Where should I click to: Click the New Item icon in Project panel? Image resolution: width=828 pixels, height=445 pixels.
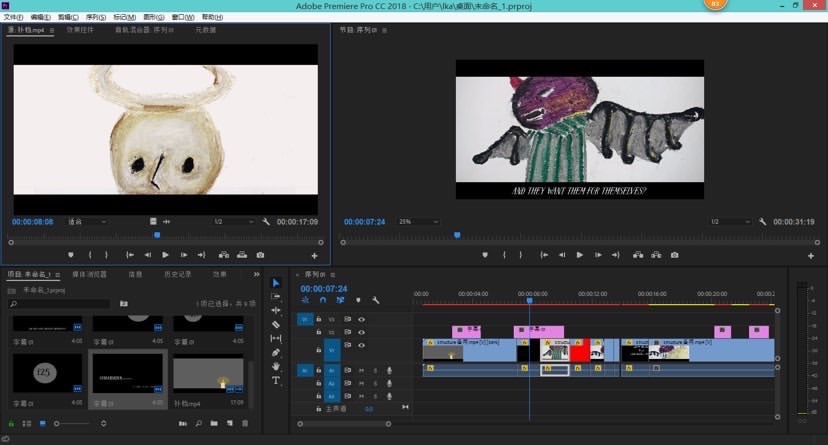click(x=230, y=423)
